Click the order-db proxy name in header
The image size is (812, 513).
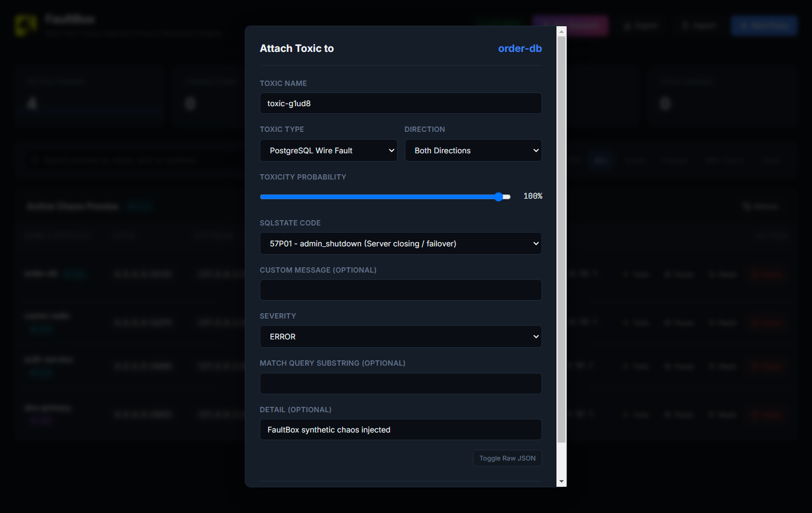click(x=520, y=48)
